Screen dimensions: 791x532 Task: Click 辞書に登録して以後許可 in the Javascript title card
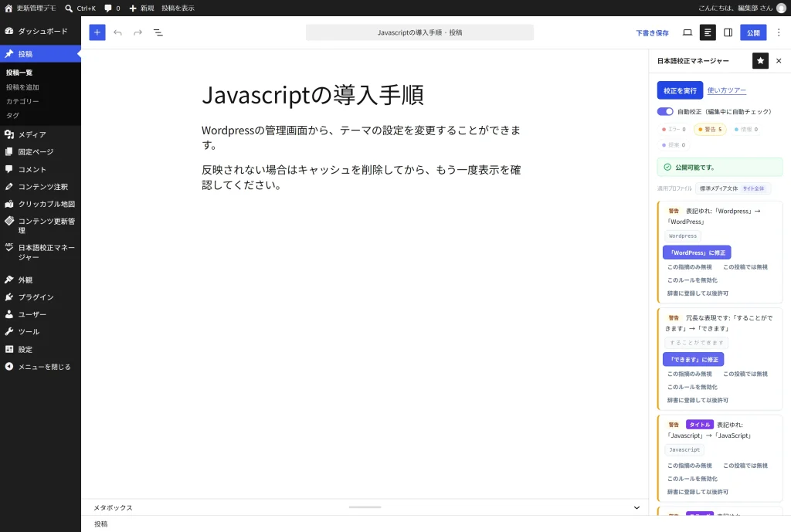coord(698,492)
